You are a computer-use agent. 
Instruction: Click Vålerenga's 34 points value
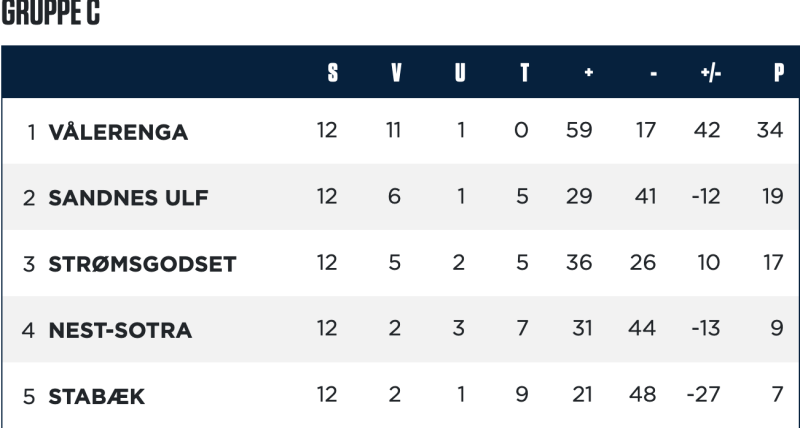tap(770, 130)
